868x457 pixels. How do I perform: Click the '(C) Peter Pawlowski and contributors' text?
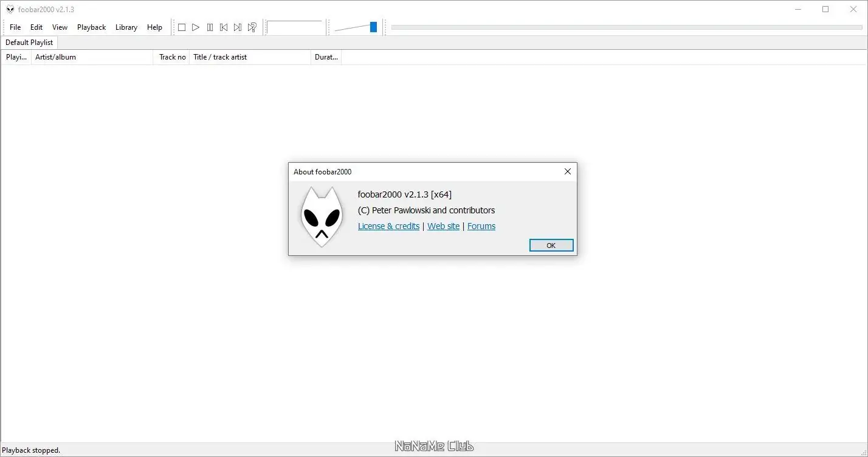point(427,210)
